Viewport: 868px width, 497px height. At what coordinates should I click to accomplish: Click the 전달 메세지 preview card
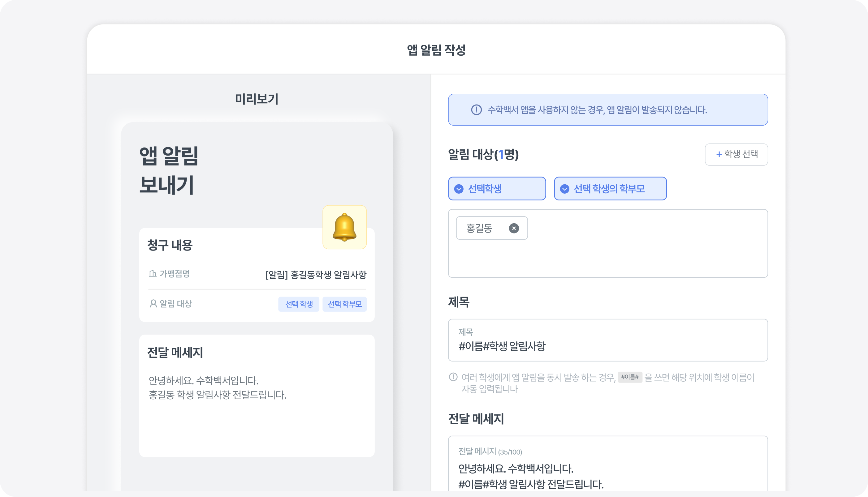[257, 409]
